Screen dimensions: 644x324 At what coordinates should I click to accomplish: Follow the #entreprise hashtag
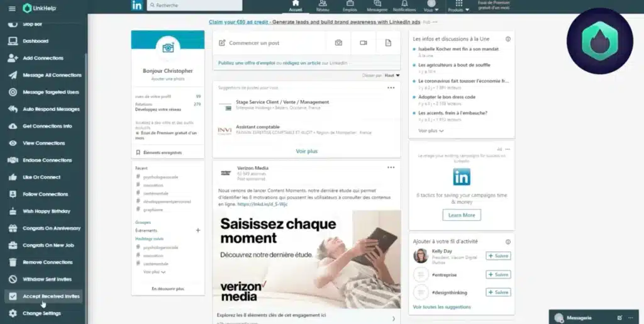[x=498, y=274]
